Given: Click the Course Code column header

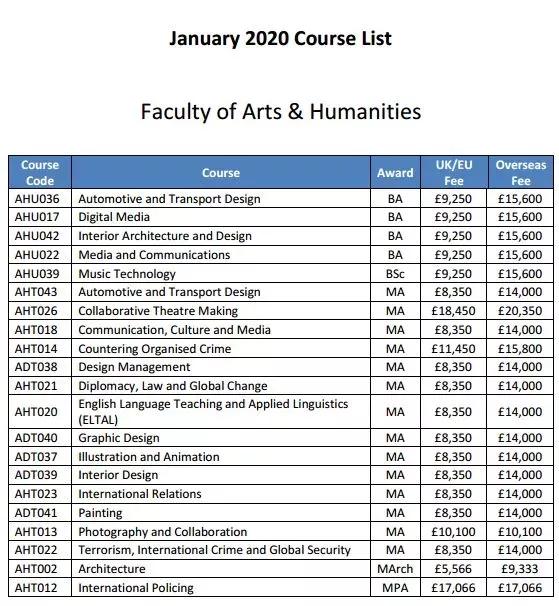Looking at the screenshot, I should pos(40,172).
